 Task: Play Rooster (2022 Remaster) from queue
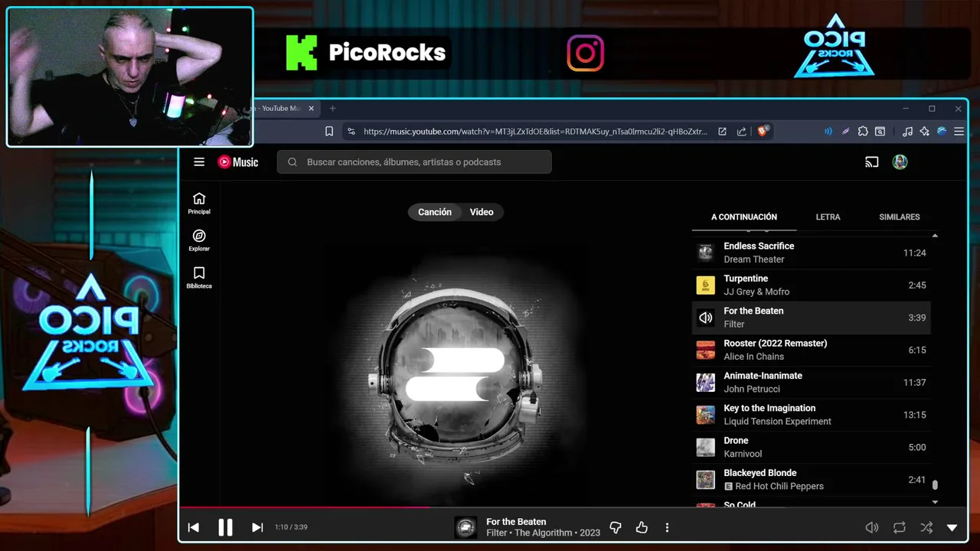point(812,350)
